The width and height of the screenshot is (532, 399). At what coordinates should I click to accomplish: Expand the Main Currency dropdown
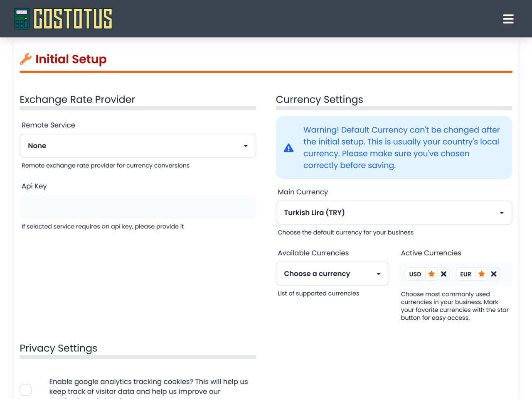click(394, 213)
